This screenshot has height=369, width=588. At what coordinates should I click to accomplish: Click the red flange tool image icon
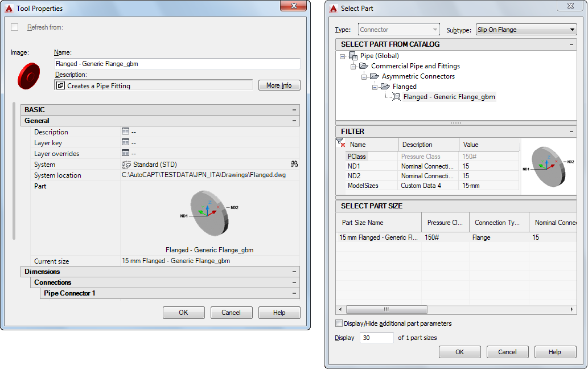tap(29, 76)
